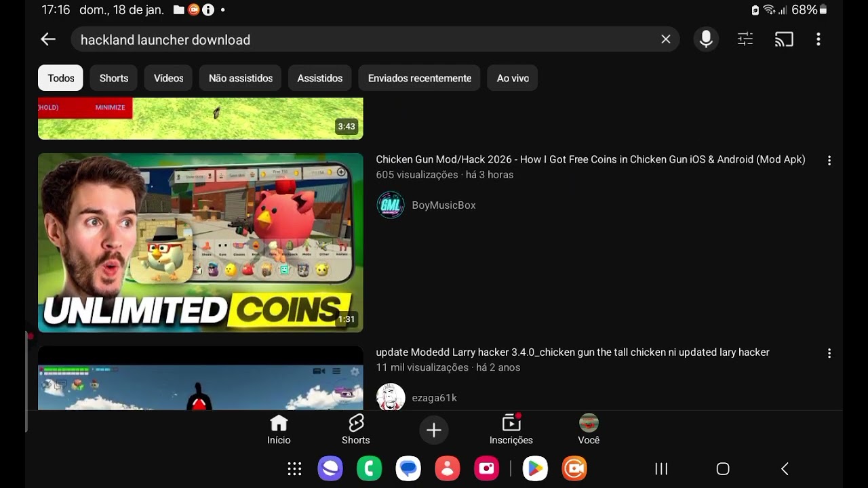This screenshot has width=868, height=488.
Task: Select the Não assistidos filter chip
Action: click(241, 78)
